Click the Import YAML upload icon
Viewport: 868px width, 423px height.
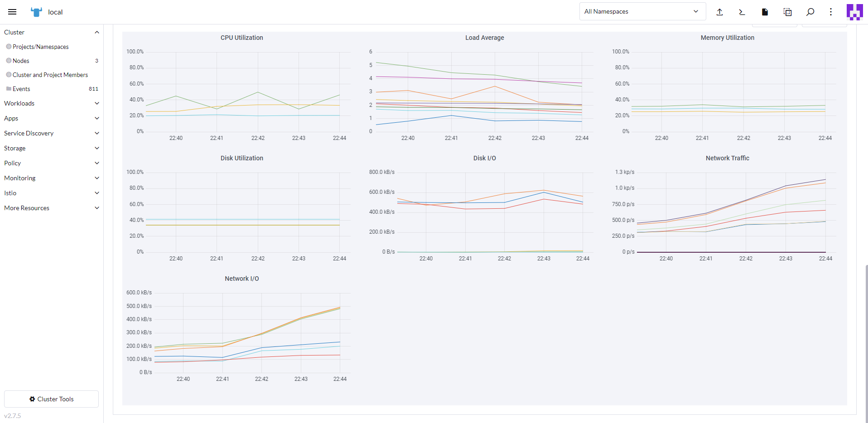point(719,12)
